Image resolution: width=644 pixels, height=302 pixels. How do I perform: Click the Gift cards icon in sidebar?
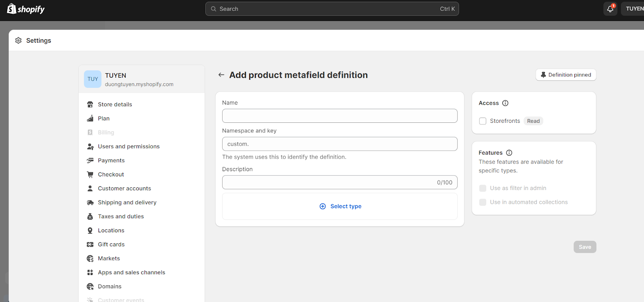[90, 244]
